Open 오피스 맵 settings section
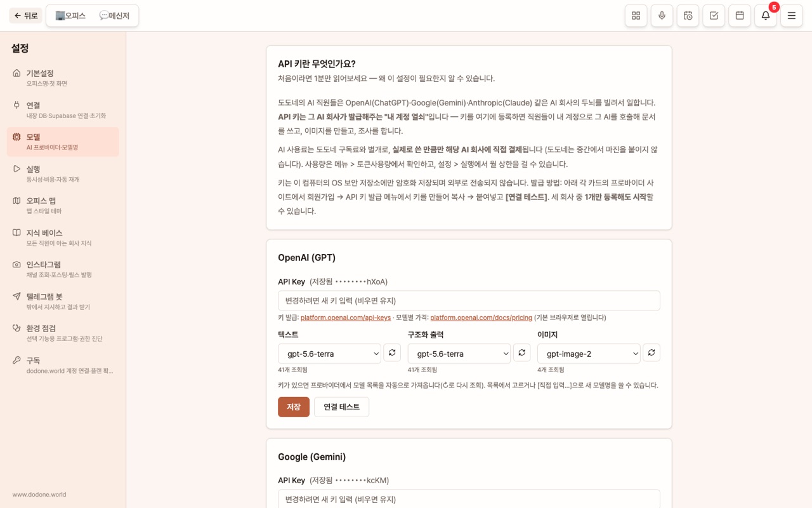The width and height of the screenshot is (812, 508). pos(63,205)
